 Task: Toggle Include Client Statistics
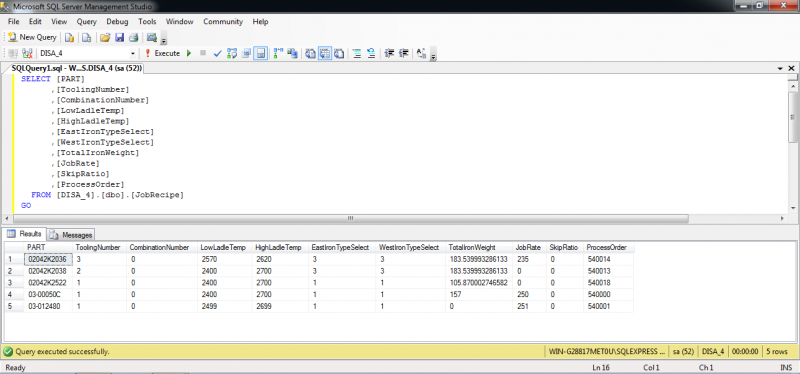coord(293,53)
